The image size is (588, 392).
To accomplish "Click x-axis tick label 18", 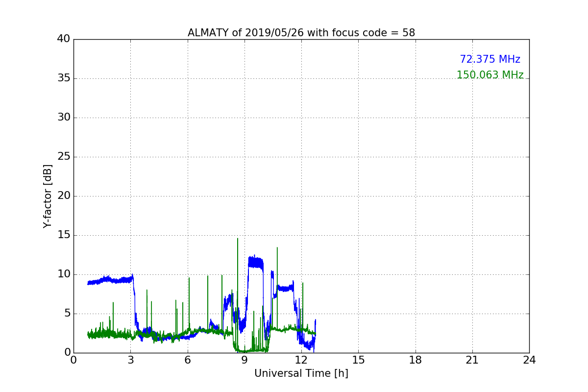I will 416,360.
